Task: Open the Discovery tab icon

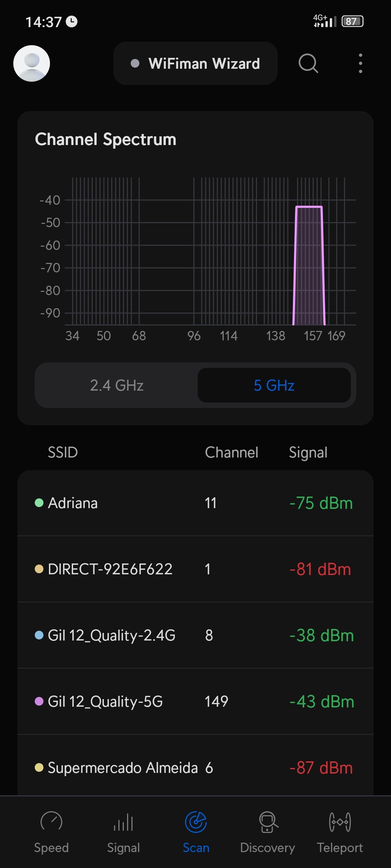Action: 268,822
